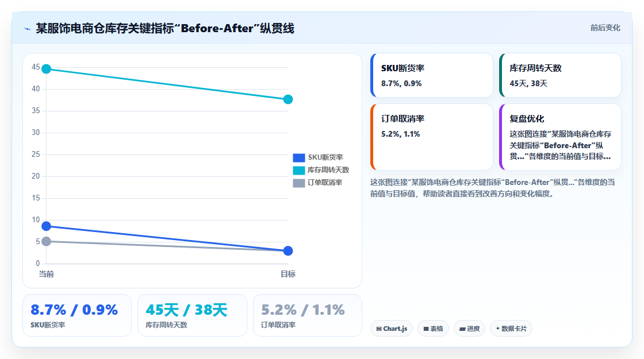Select the blue data point at 目标

(x=288, y=250)
